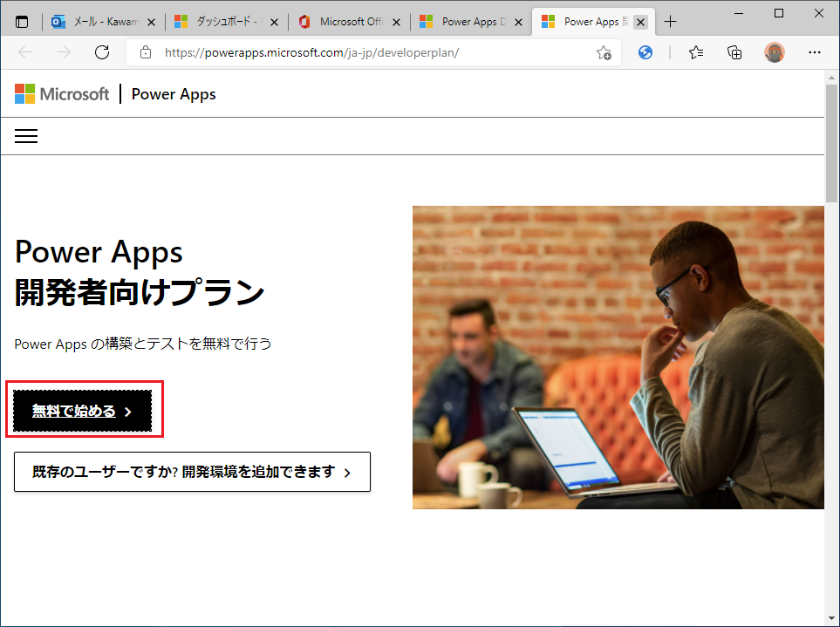
Task: Open the Favorites list
Action: click(x=695, y=52)
